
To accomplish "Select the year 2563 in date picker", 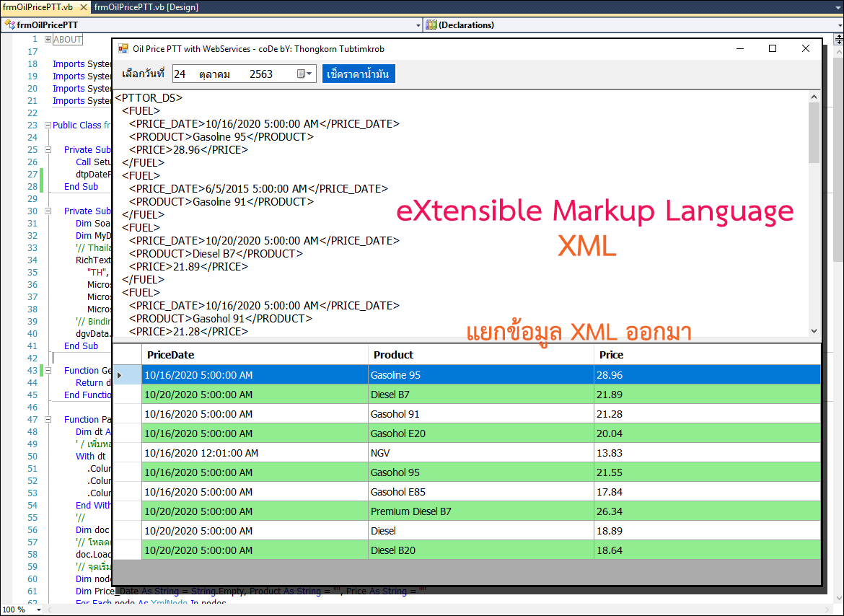I will pos(261,74).
